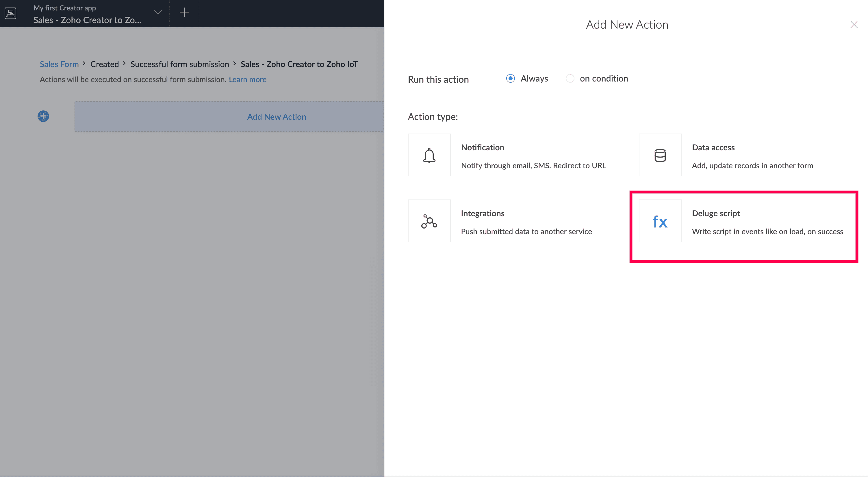Click the Data access title text
This screenshot has width=868, height=477.
[713, 148]
